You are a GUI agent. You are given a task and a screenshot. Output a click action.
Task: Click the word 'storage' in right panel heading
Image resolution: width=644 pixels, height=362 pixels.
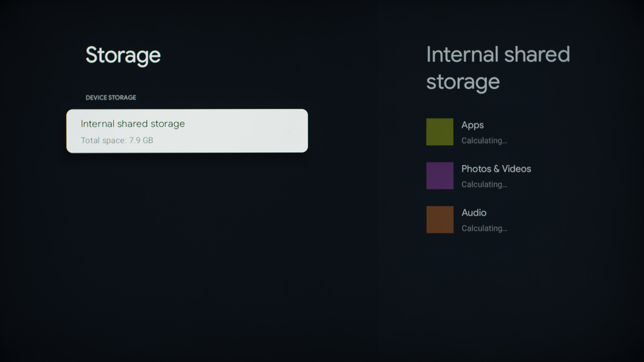point(463,82)
